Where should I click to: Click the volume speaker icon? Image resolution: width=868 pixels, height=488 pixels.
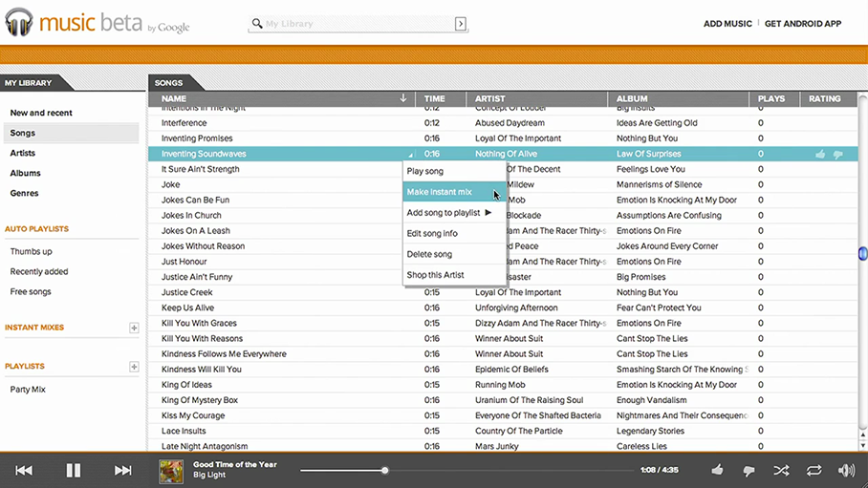pyautogui.click(x=846, y=470)
